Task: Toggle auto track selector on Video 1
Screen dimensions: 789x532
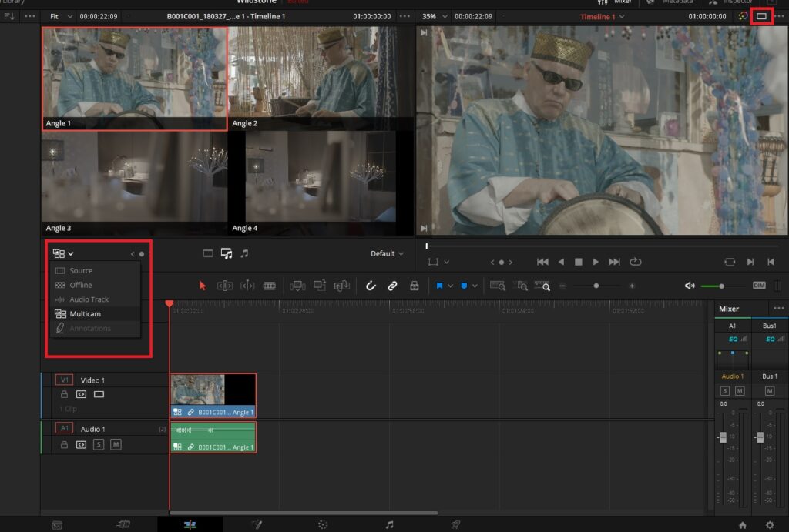Action: click(x=81, y=394)
